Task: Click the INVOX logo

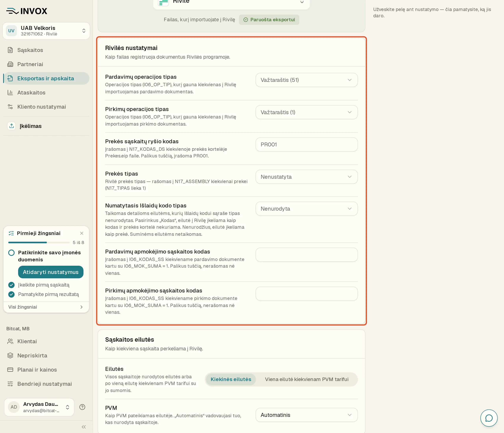Action: [27, 11]
